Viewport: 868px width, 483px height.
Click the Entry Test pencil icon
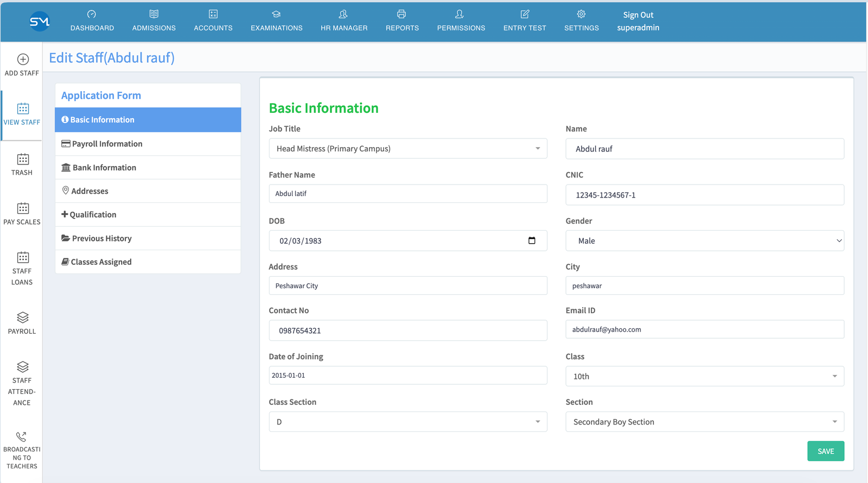525,14
